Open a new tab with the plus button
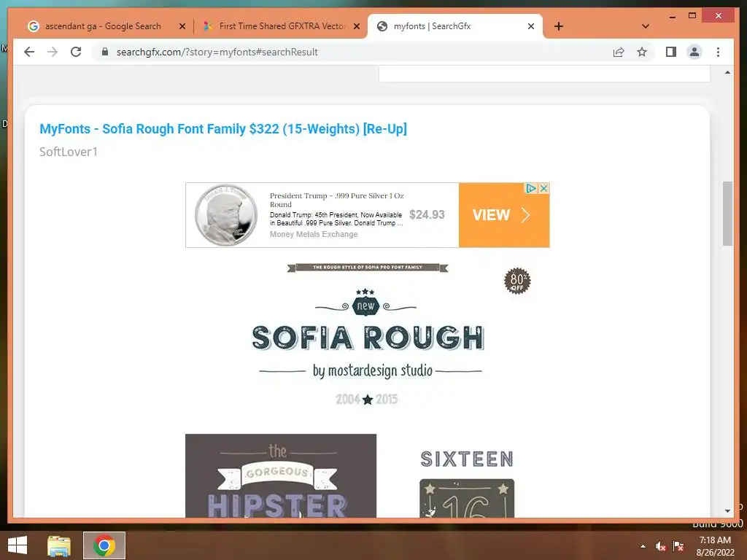747x560 pixels. [559, 26]
